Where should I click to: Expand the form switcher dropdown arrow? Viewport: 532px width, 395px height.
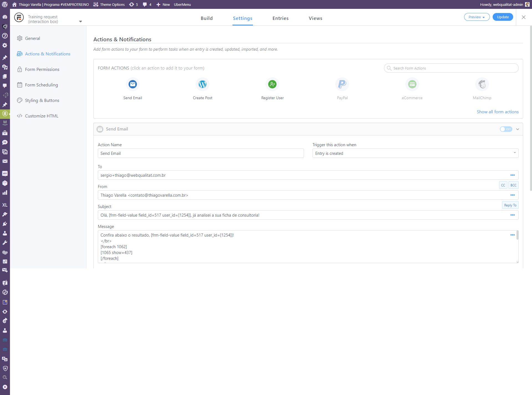click(80, 21)
